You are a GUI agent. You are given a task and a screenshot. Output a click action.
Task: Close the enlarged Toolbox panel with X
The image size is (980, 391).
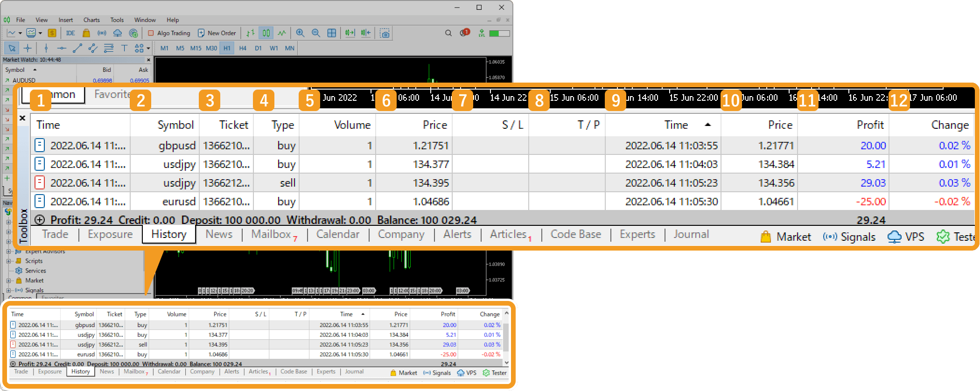click(22, 118)
